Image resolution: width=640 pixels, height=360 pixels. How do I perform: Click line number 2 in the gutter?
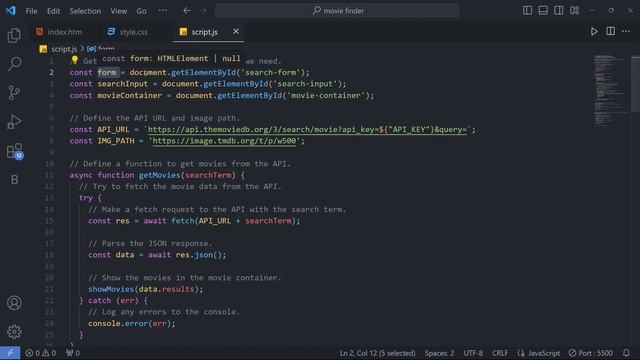tap(51, 72)
